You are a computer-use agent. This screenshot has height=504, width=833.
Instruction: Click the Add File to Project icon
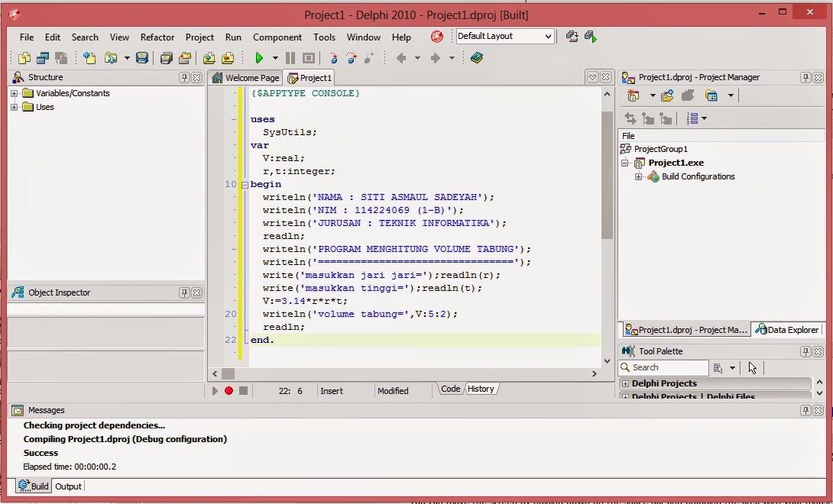(x=209, y=58)
